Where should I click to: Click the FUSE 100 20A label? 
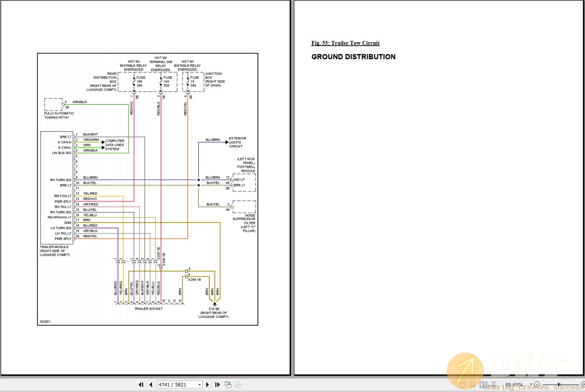140,82
